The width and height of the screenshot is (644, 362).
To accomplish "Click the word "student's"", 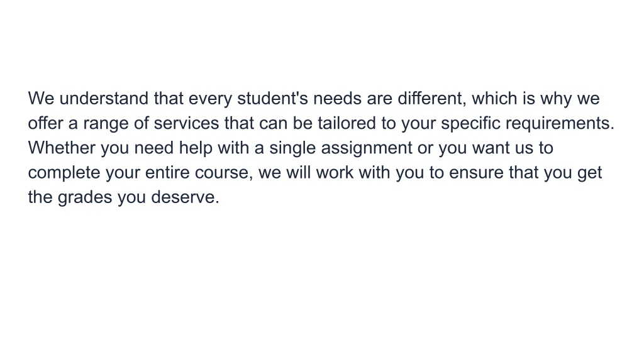I will (x=273, y=99).
